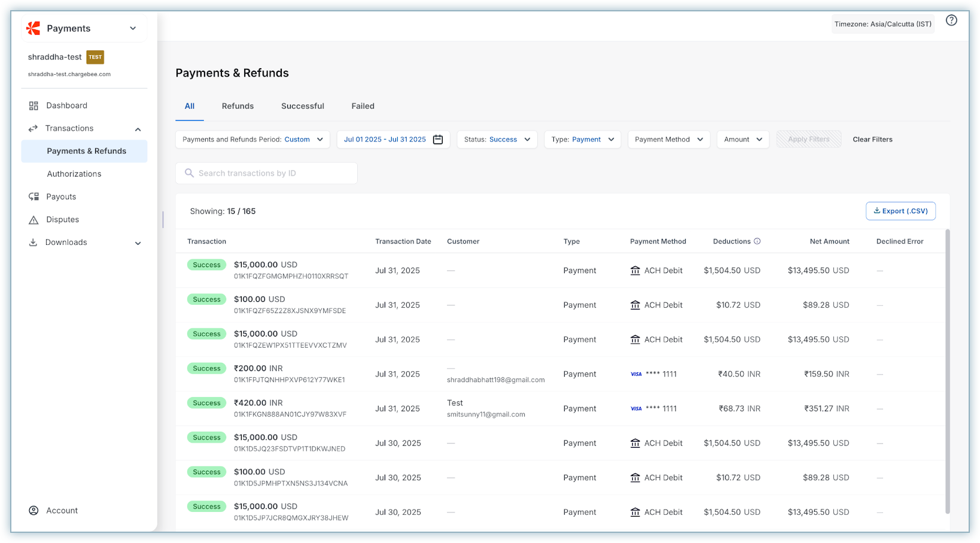Image resolution: width=980 pixels, height=543 pixels.
Task: Click bank icon for transaction 01K1D5JPMHPTXN5NS3J134VCNA
Action: pos(635,478)
